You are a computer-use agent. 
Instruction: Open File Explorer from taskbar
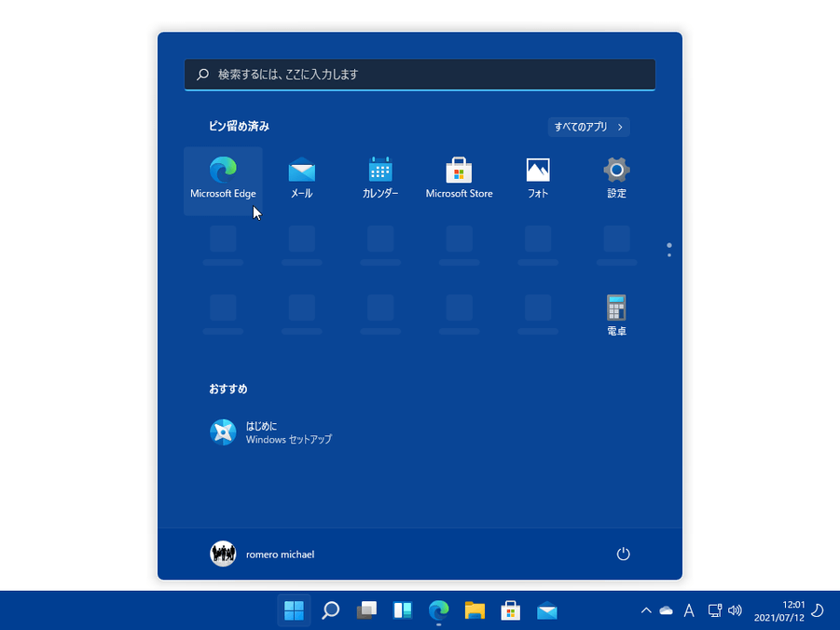pyautogui.click(x=475, y=610)
